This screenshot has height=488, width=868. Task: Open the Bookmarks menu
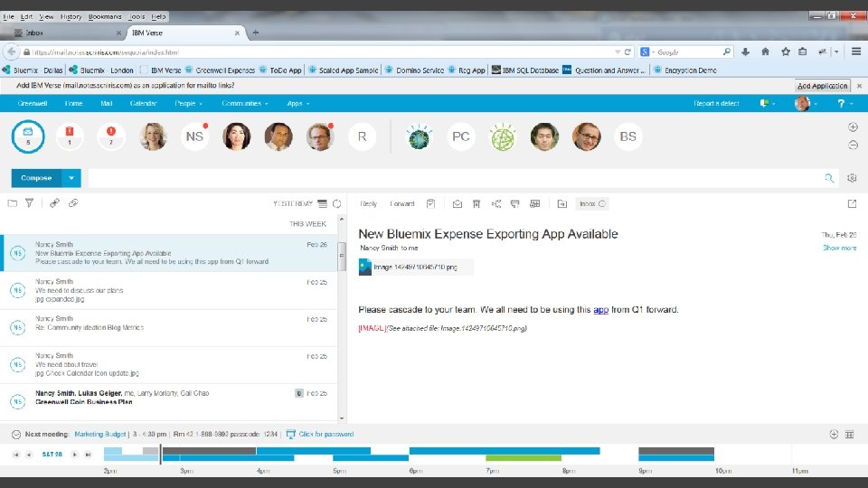(x=105, y=16)
